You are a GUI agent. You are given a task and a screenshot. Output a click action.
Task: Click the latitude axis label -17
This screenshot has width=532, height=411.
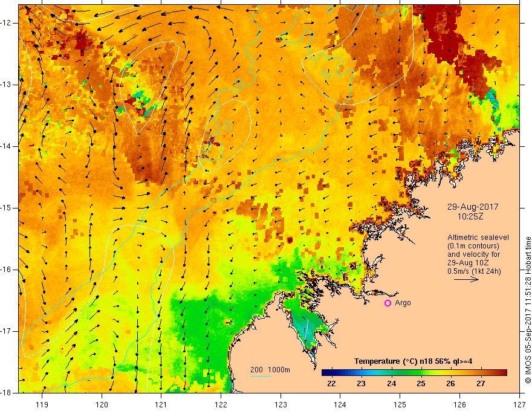(6, 331)
